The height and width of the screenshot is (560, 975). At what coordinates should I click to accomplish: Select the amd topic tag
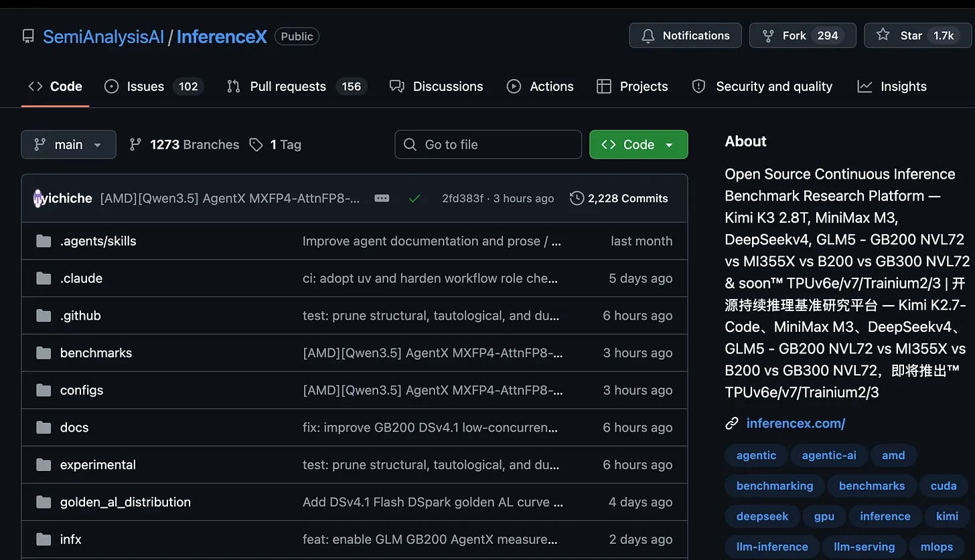pos(893,456)
